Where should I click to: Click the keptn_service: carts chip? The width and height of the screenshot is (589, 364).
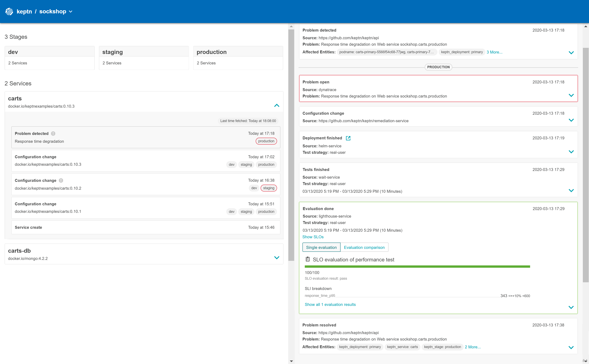pyautogui.click(x=402, y=347)
